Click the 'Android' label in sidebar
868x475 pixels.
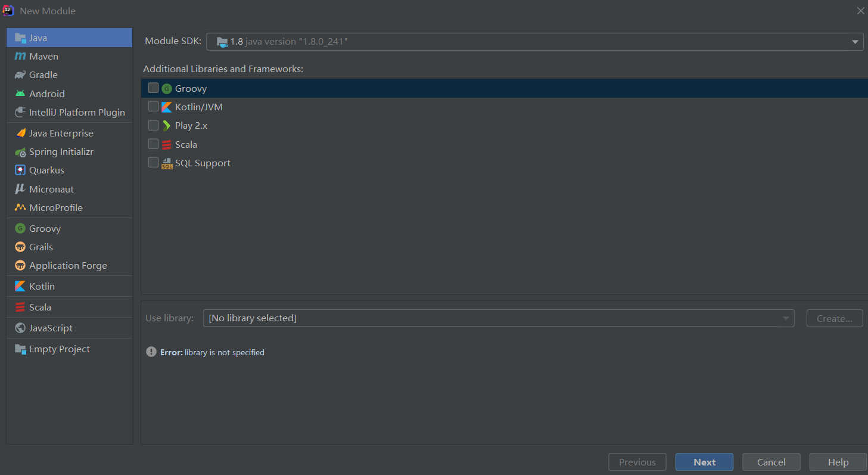[x=47, y=94]
